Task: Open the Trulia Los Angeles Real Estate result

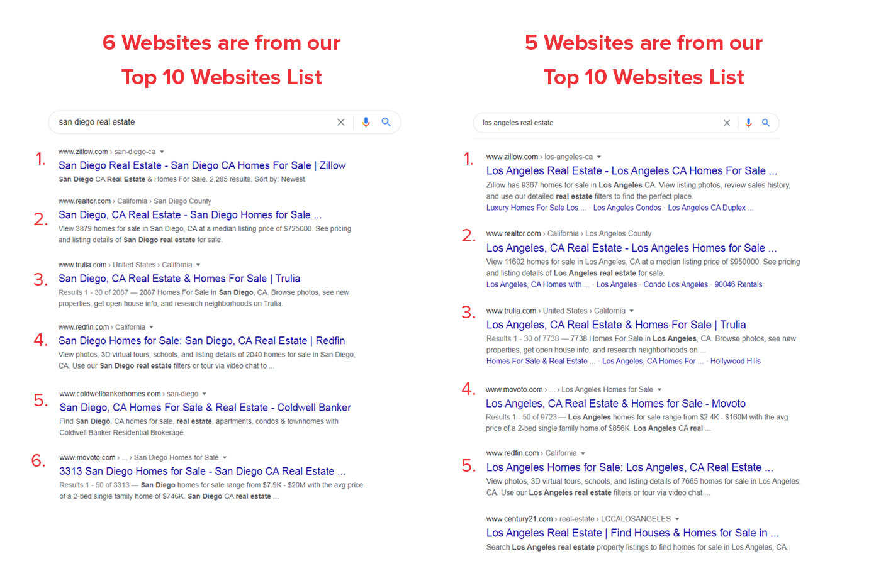Action: 615,325
